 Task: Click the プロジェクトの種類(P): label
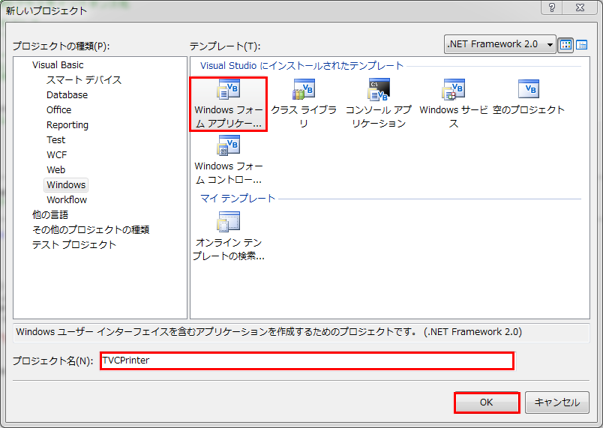pos(61,46)
